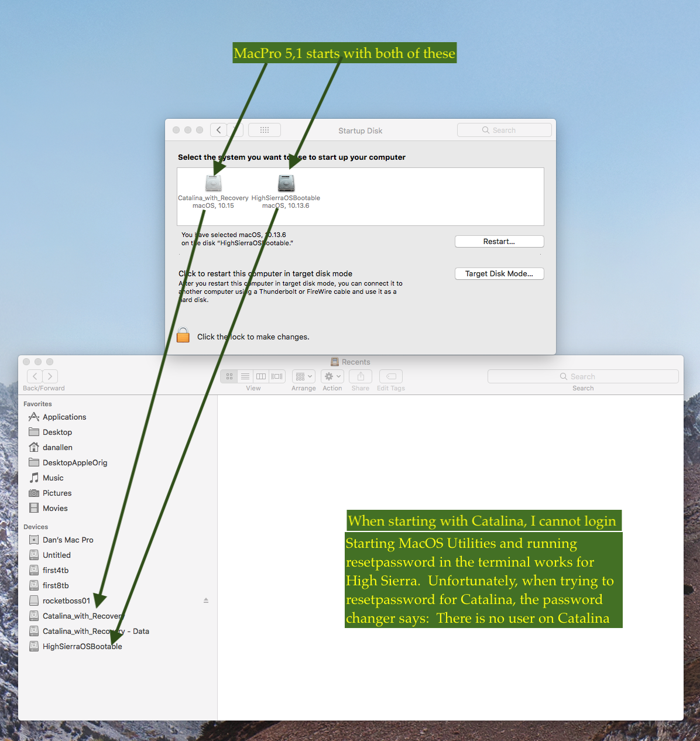Click the Favorites section header

pos(37,404)
